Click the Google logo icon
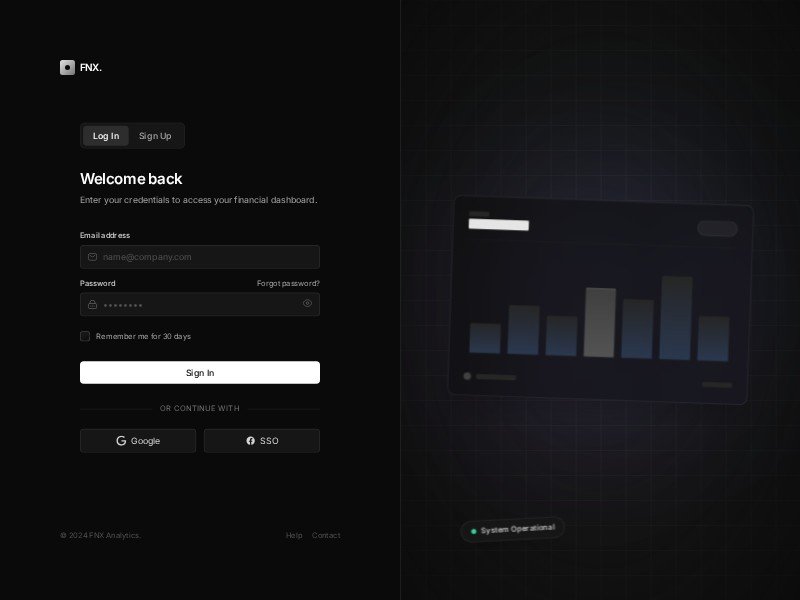Image resolution: width=800 pixels, height=600 pixels. tap(121, 441)
